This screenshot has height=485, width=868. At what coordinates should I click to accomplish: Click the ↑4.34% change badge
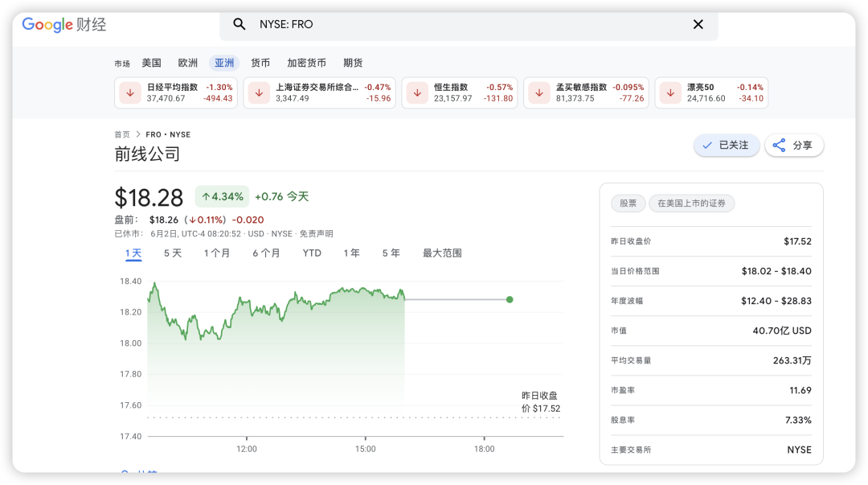(x=222, y=197)
